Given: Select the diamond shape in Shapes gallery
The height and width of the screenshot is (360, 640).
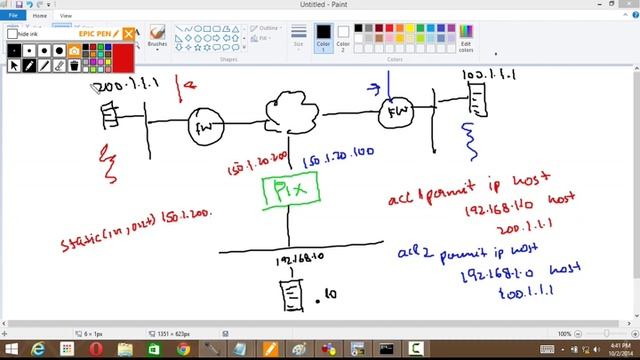Looking at the screenshot, I should click(x=188, y=38).
